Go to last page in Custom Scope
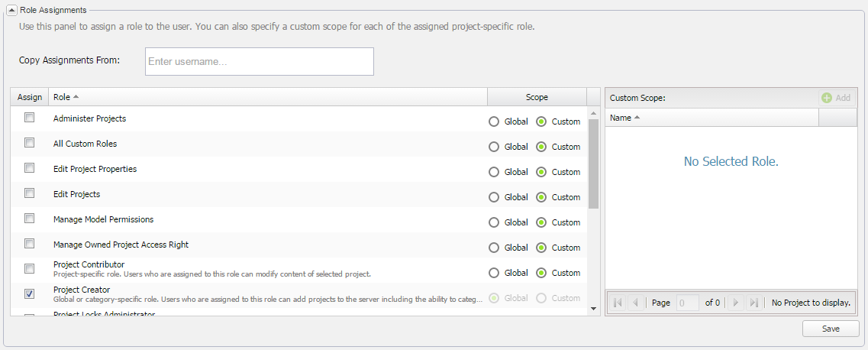 click(753, 303)
